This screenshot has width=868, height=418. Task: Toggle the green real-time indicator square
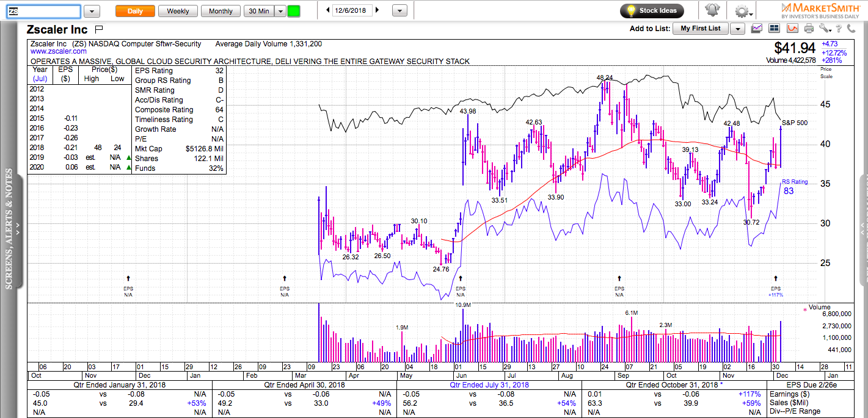[294, 11]
